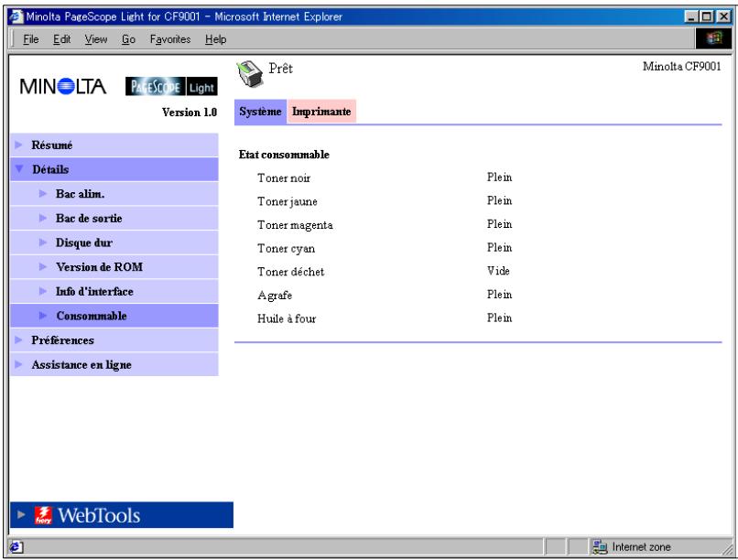This screenshot has width=738, height=560.
Task: Click the Prêt status text
Action: (x=280, y=69)
